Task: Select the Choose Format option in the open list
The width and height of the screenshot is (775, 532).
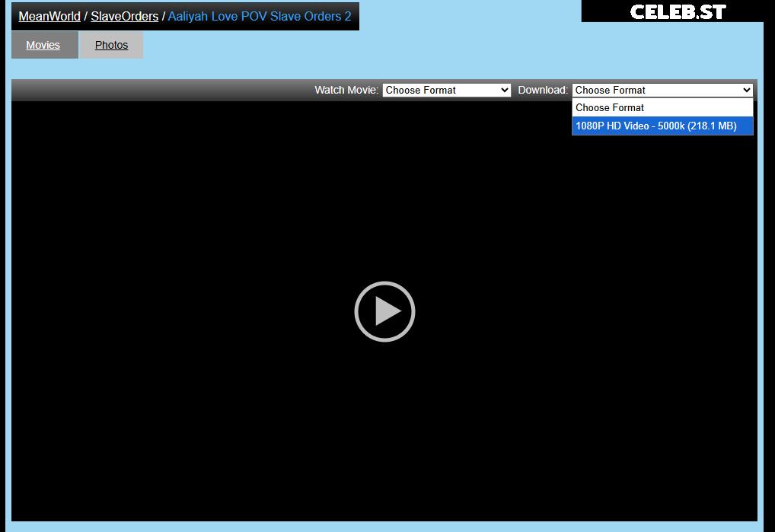Action: coord(662,107)
